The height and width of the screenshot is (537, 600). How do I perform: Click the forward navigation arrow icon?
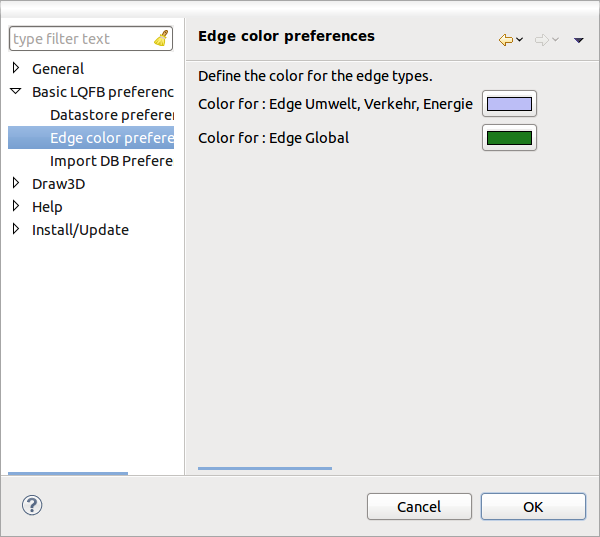tap(542, 40)
